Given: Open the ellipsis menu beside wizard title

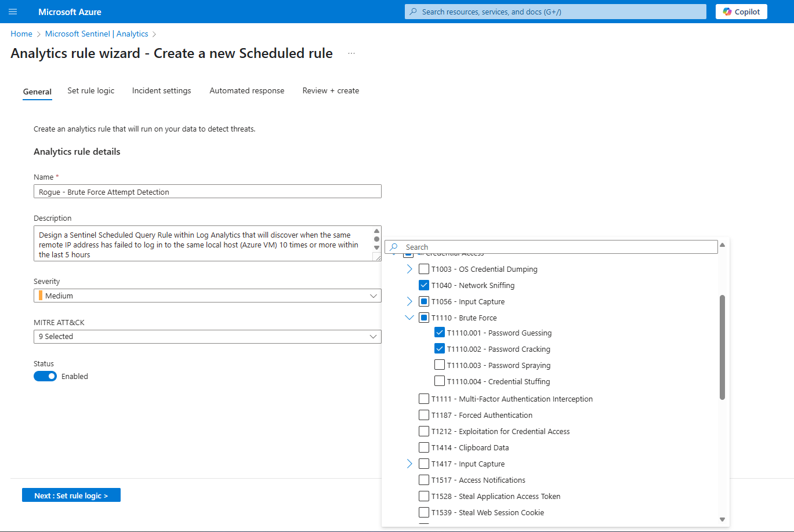Looking at the screenshot, I should (x=351, y=53).
